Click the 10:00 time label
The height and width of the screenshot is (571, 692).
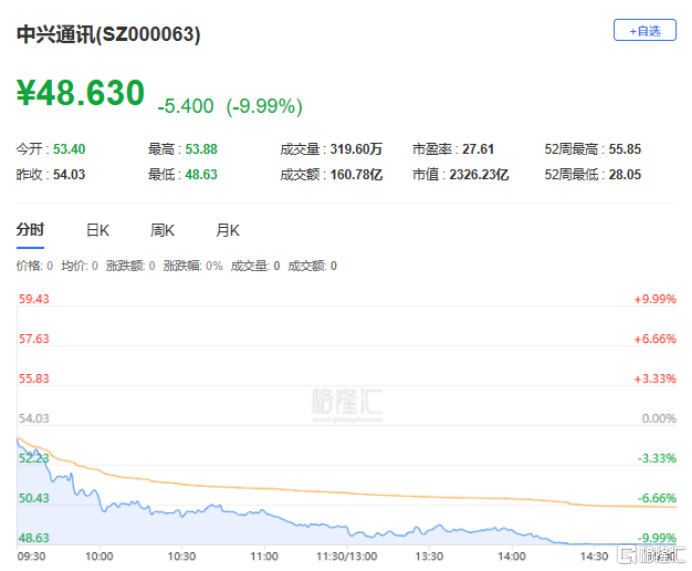tap(99, 556)
